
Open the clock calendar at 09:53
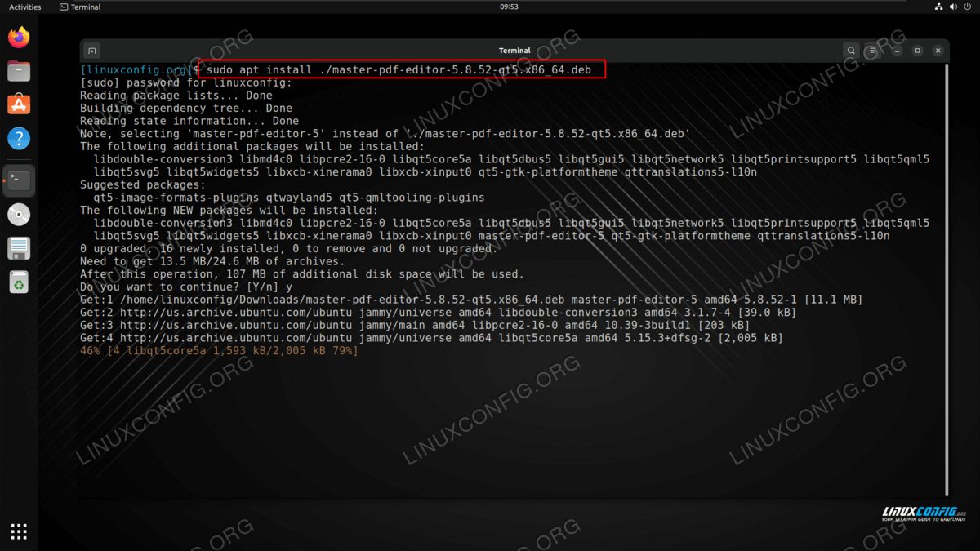click(509, 7)
